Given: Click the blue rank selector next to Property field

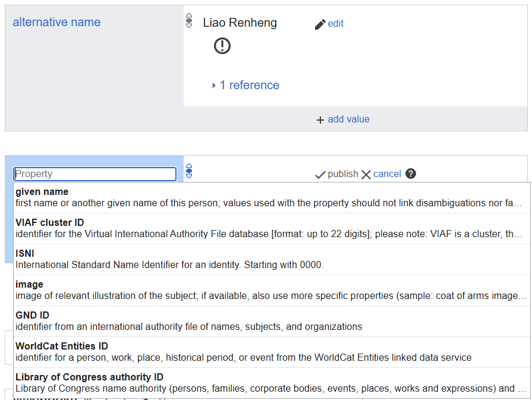Looking at the screenshot, I should click(x=189, y=171).
